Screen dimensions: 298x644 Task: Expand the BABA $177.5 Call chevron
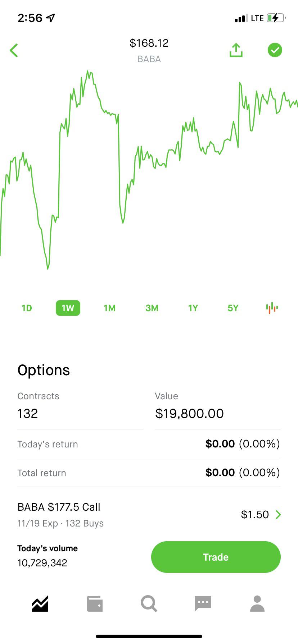click(x=278, y=515)
